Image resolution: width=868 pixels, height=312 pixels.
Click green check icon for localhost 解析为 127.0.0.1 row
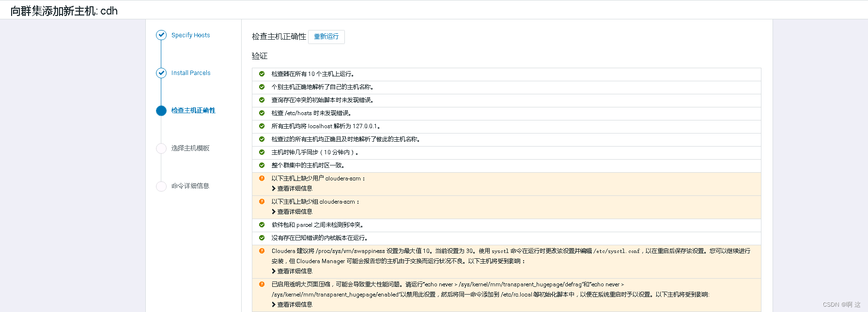pos(262,126)
